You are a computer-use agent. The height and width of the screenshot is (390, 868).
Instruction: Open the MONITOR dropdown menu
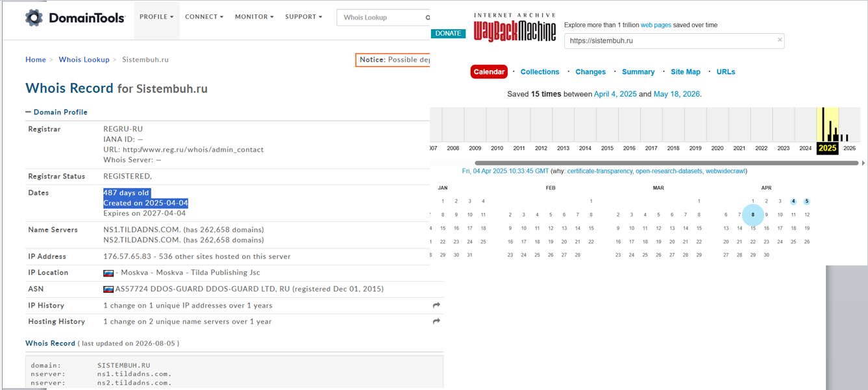click(254, 17)
